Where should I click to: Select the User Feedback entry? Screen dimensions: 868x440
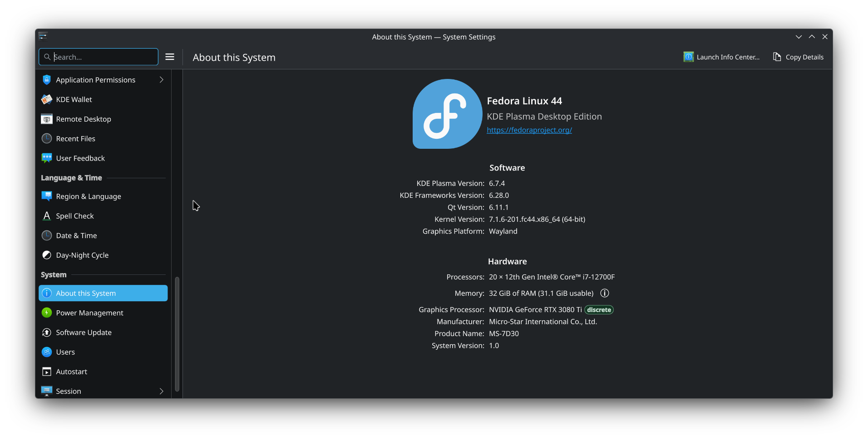click(103, 158)
